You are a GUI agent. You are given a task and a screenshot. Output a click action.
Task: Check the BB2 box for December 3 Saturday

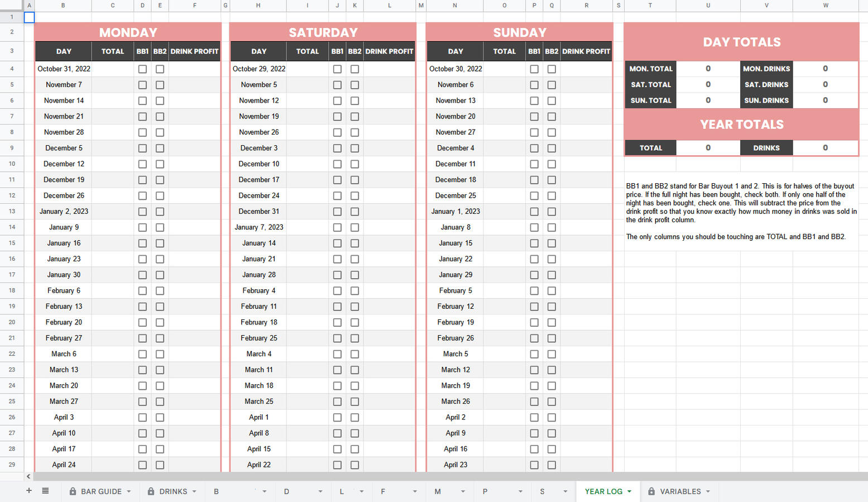coord(355,148)
